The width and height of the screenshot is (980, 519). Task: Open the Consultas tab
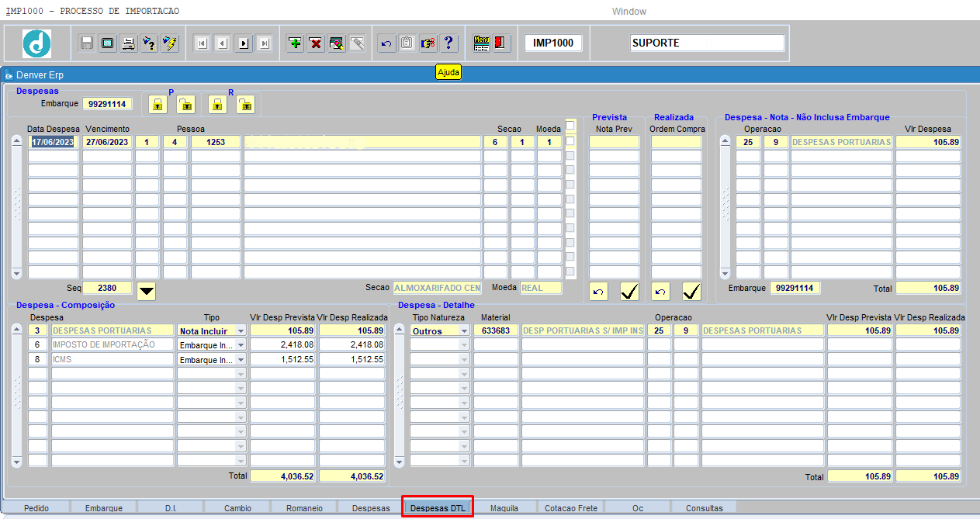(705, 508)
